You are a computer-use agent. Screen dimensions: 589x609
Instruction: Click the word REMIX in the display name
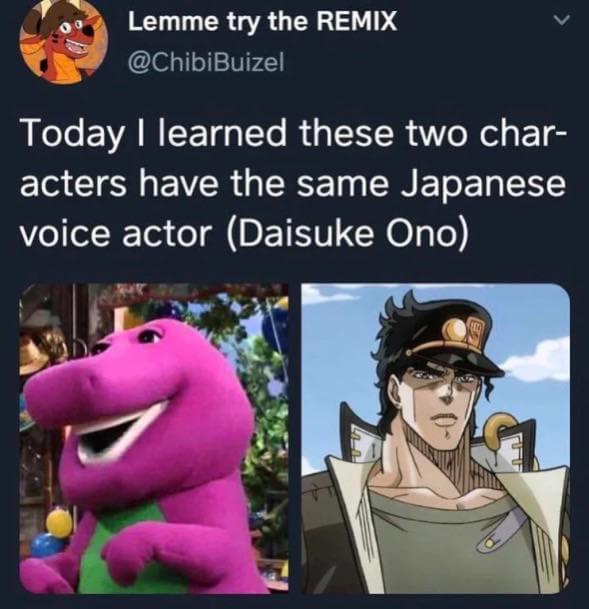(356, 21)
